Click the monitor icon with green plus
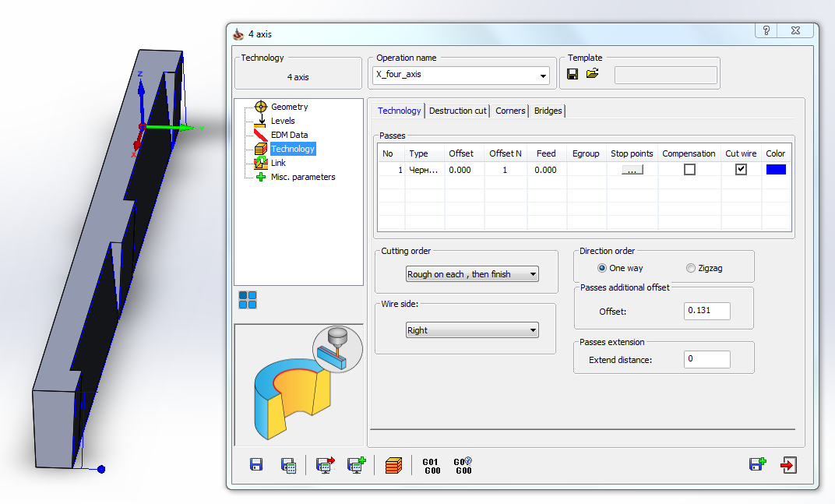835x504 pixels. 356,465
